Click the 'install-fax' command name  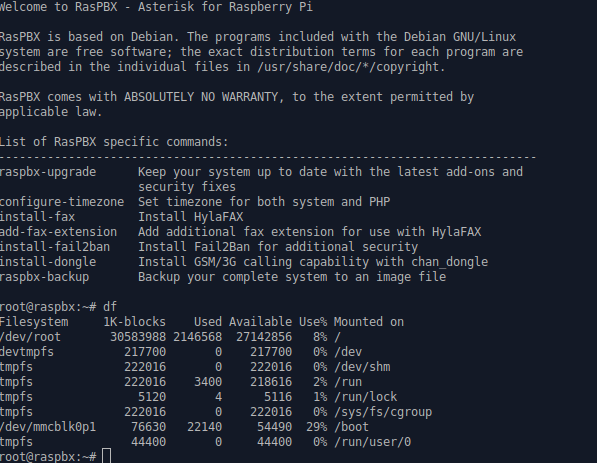click(37, 217)
